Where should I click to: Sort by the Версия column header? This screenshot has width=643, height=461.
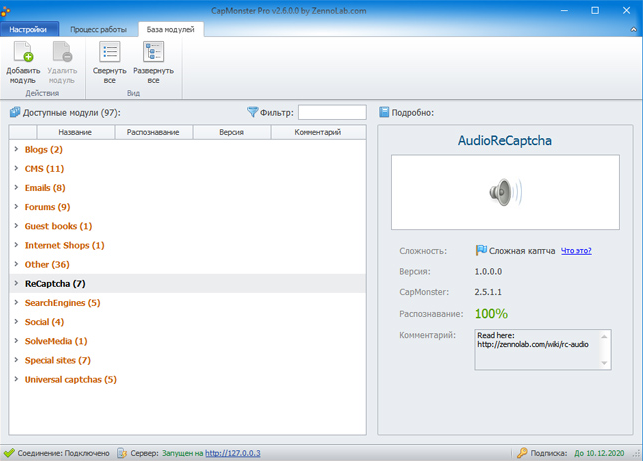[x=231, y=132]
